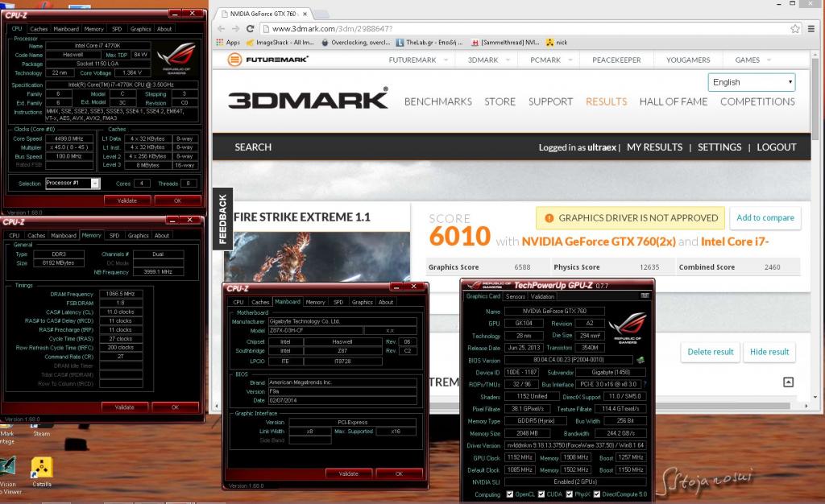
Task: Open the Apps bookmark shortcut
Action: [228, 43]
